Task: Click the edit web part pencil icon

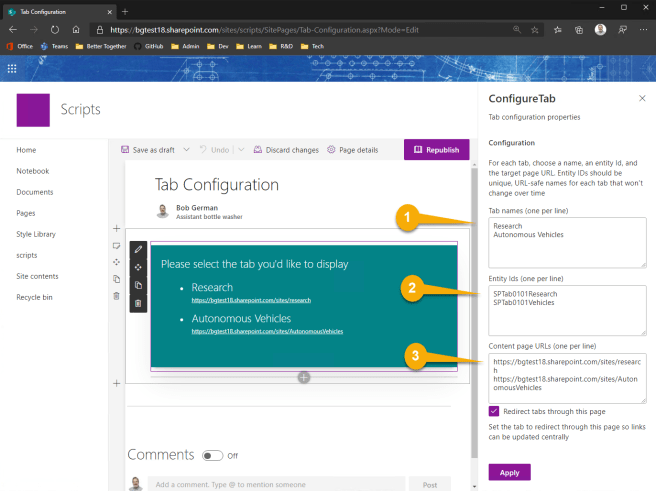Action: (x=138, y=249)
